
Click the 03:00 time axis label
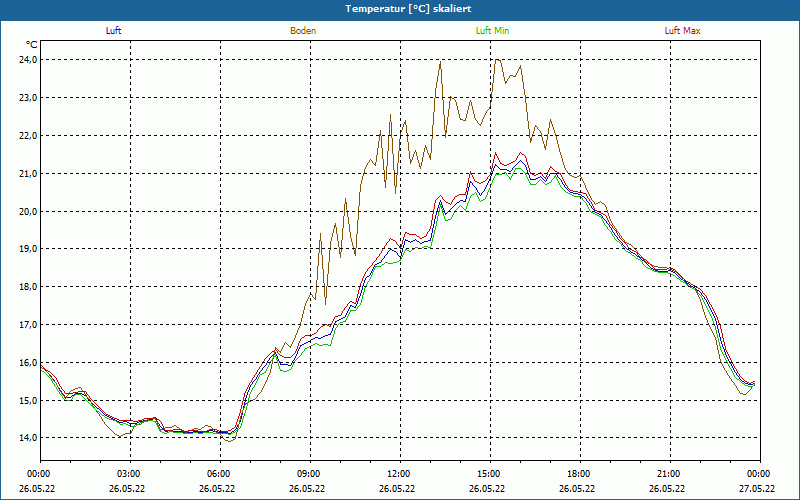(x=131, y=474)
